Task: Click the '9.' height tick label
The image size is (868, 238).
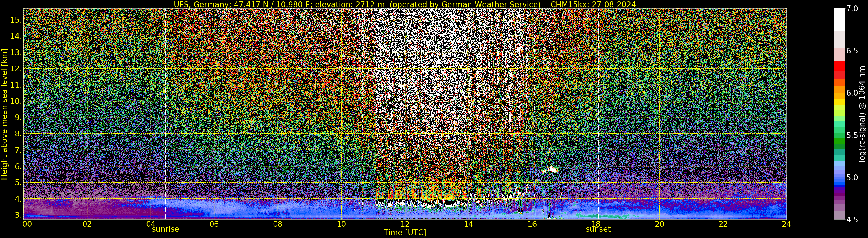Action: coord(18,118)
